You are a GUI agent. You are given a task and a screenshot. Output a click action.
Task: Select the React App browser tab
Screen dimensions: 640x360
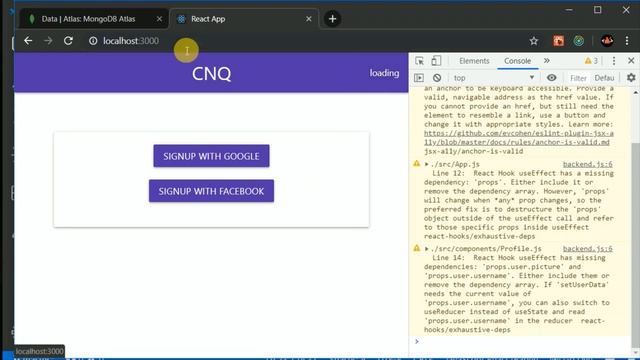(x=244, y=19)
